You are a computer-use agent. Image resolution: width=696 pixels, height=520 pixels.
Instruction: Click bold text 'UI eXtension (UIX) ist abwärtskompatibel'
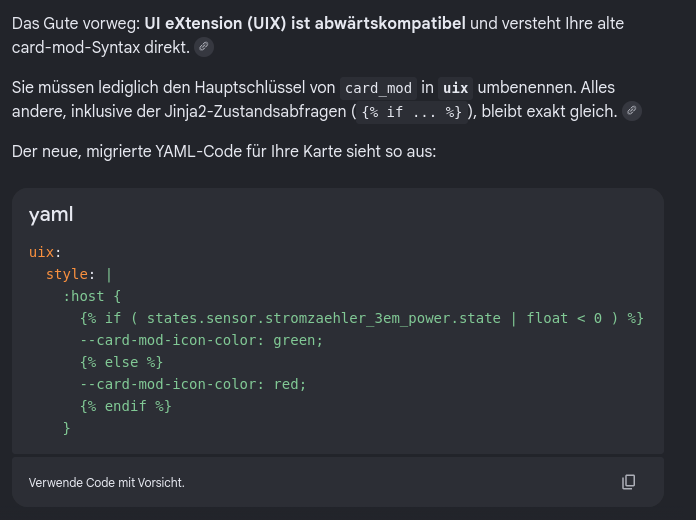coord(305,23)
